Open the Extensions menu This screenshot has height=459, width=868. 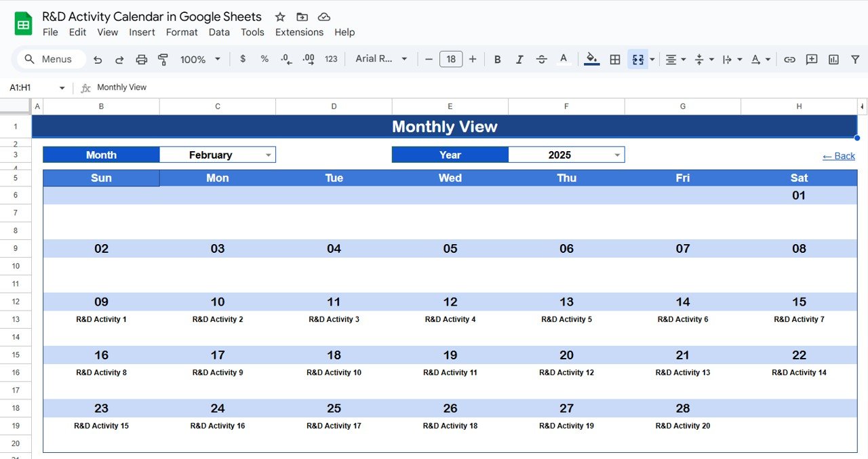click(x=299, y=32)
